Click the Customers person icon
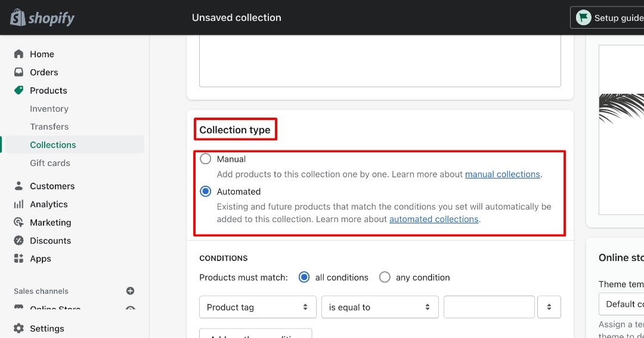 tap(18, 186)
